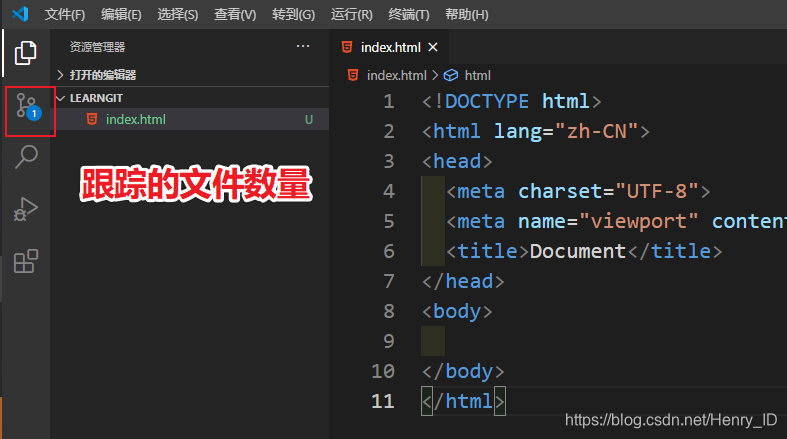The width and height of the screenshot is (787, 439).
Task: Open the Source Control view
Action: pyautogui.click(x=28, y=108)
